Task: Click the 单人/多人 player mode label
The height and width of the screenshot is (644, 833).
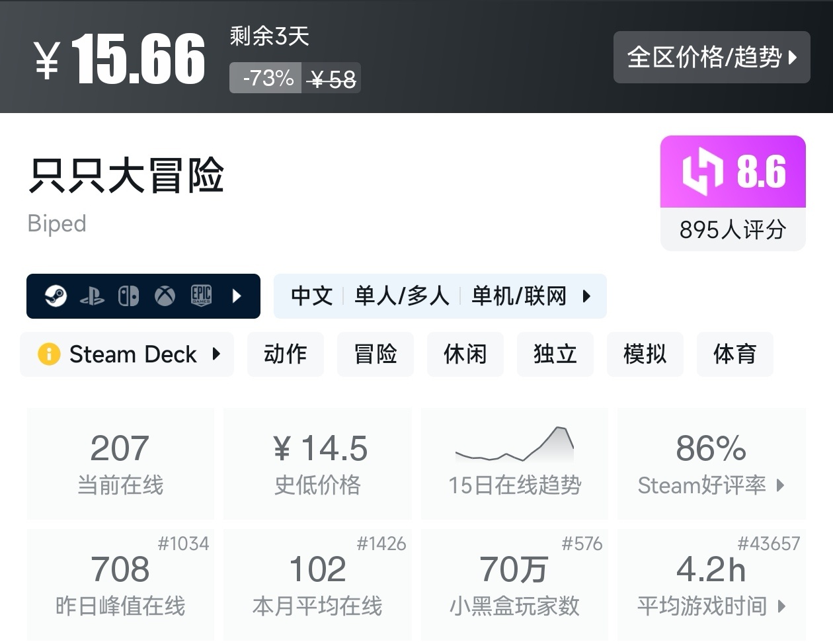Action: [x=402, y=296]
